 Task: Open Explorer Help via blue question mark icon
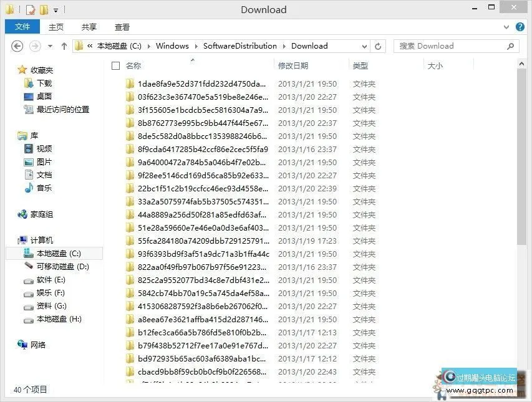(520, 27)
